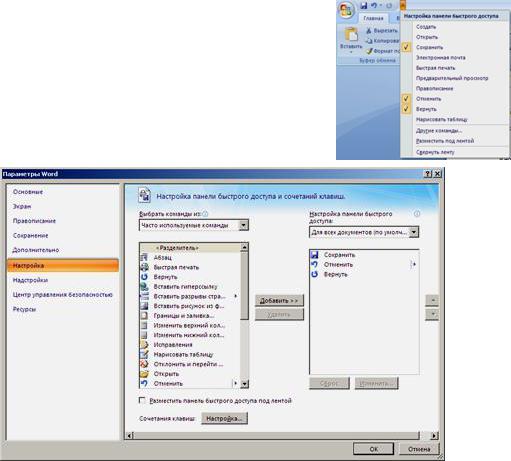Screen dimensions: 511x461
Task: Choose Другие команды menu entry
Action: [x=439, y=130]
